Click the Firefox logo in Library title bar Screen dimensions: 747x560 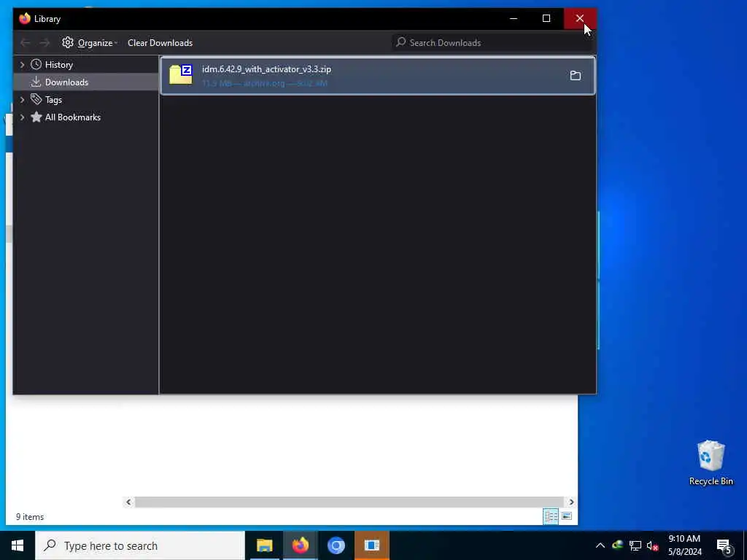click(25, 18)
